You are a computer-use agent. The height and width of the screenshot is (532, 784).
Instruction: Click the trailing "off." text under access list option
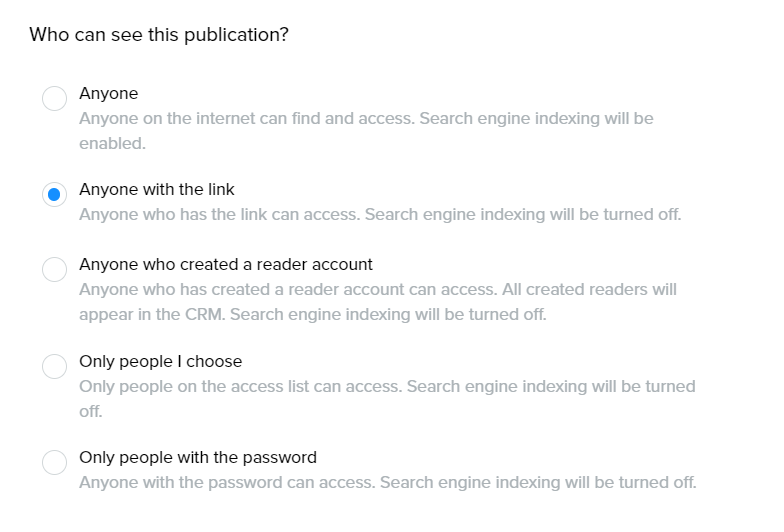point(91,411)
